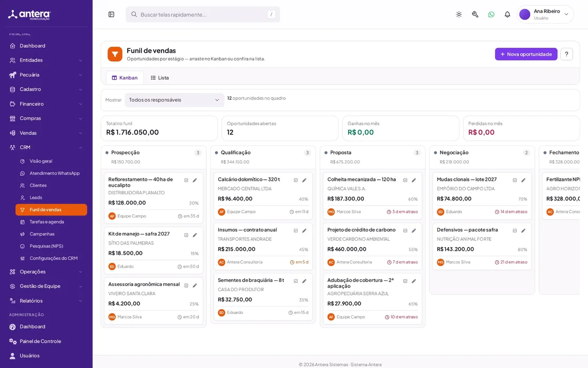Screen dimensions: 588x368
Task: Edit Assessoria agronômica mensal card pencil
Action: [195, 285]
